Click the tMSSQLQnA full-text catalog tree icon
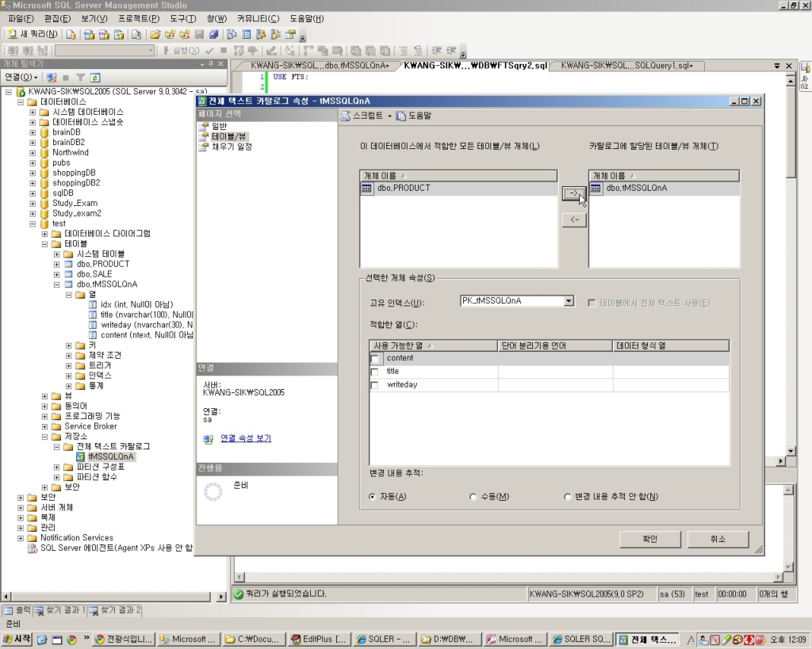The width and height of the screenshot is (812, 649). point(81,456)
